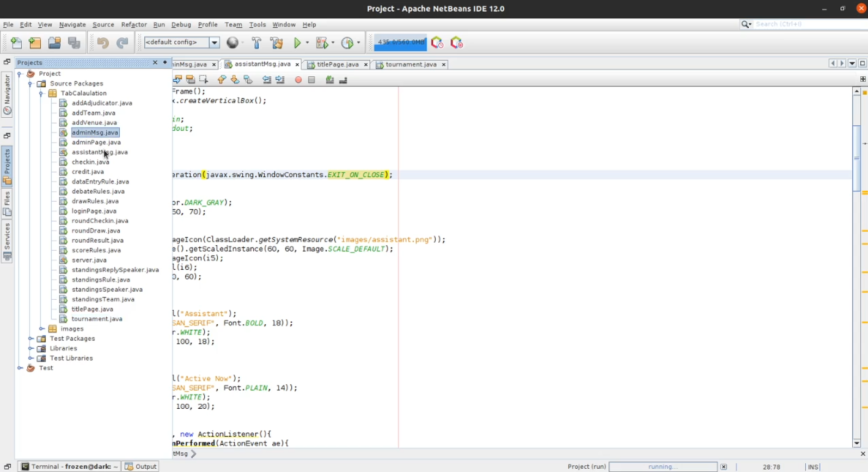Open the Navigate menu
Image resolution: width=868 pixels, height=472 pixels.
click(x=72, y=25)
